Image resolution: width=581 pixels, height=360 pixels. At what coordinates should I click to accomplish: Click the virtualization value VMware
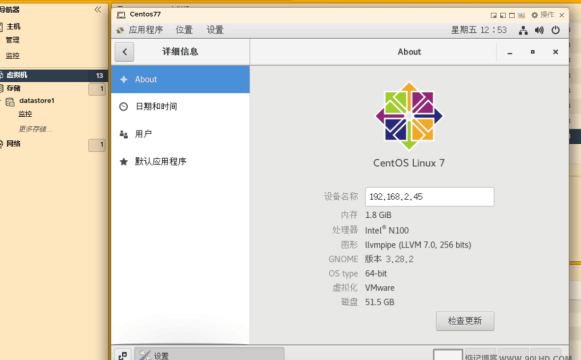380,288
